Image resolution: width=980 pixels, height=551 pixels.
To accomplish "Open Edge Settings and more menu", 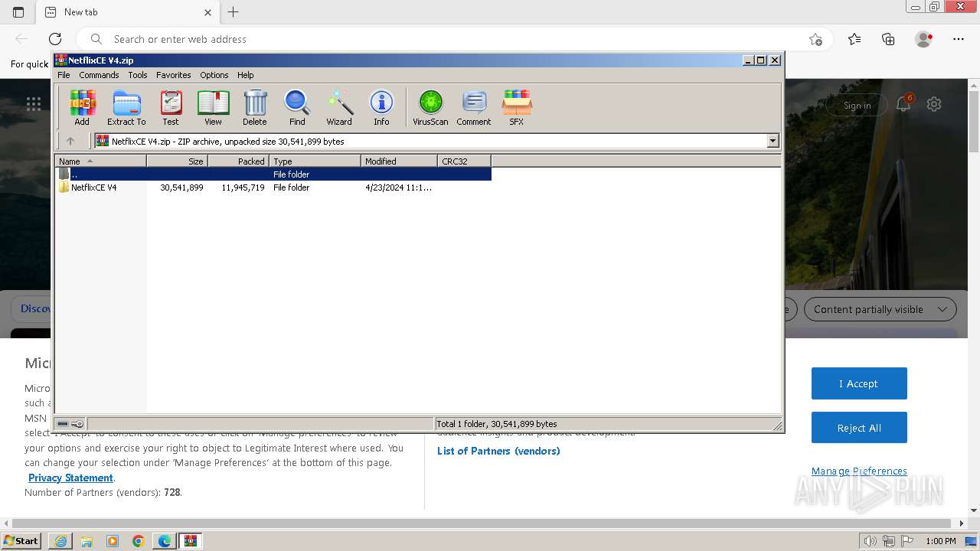I will click(959, 39).
